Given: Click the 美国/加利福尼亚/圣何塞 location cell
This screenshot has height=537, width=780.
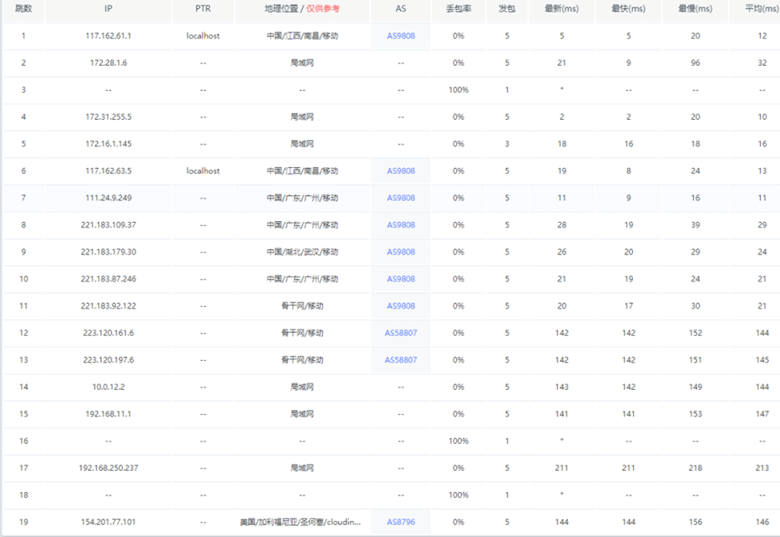Looking at the screenshot, I should pyautogui.click(x=302, y=522).
